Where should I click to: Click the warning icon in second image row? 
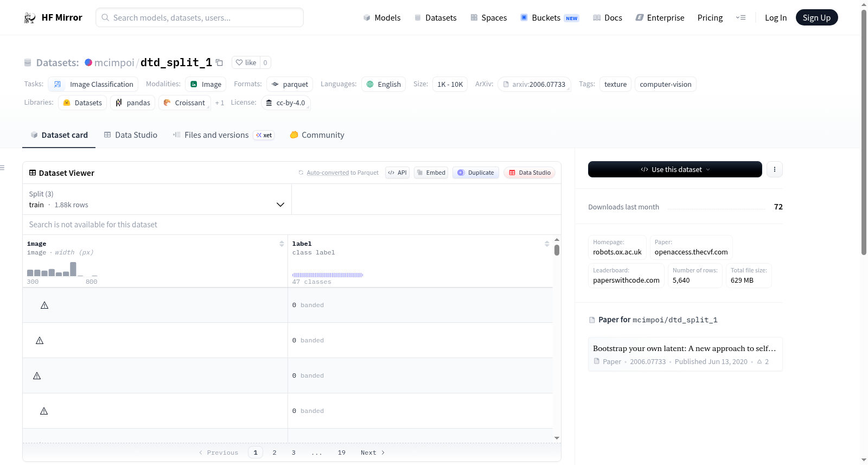pyautogui.click(x=40, y=341)
